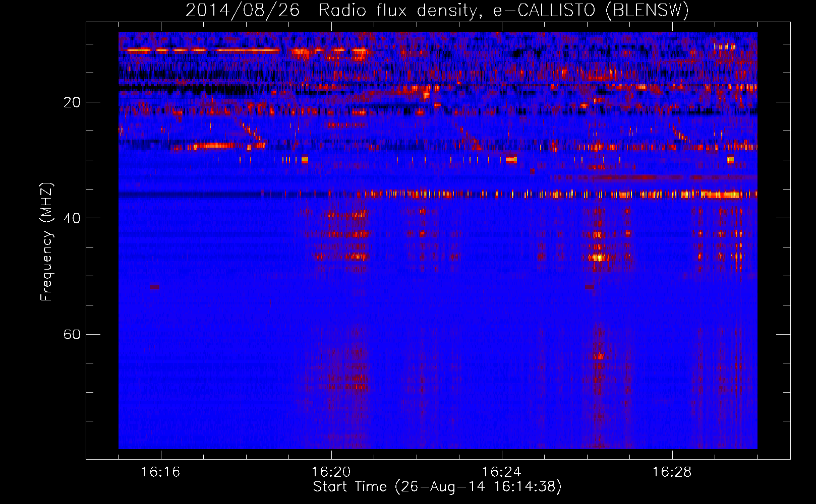
Task: Select the 'Frequency (MHZ)' y-axis label
Action: pos(46,242)
